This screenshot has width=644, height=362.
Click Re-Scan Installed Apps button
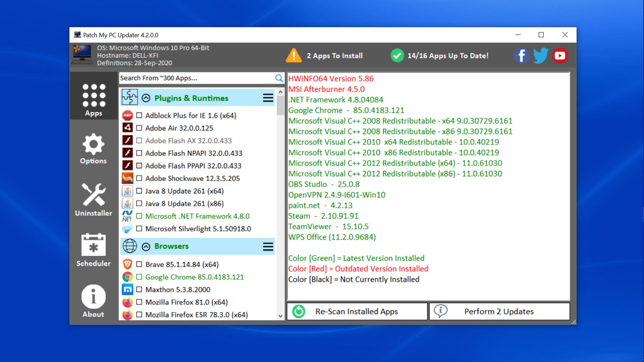pyautogui.click(x=357, y=311)
